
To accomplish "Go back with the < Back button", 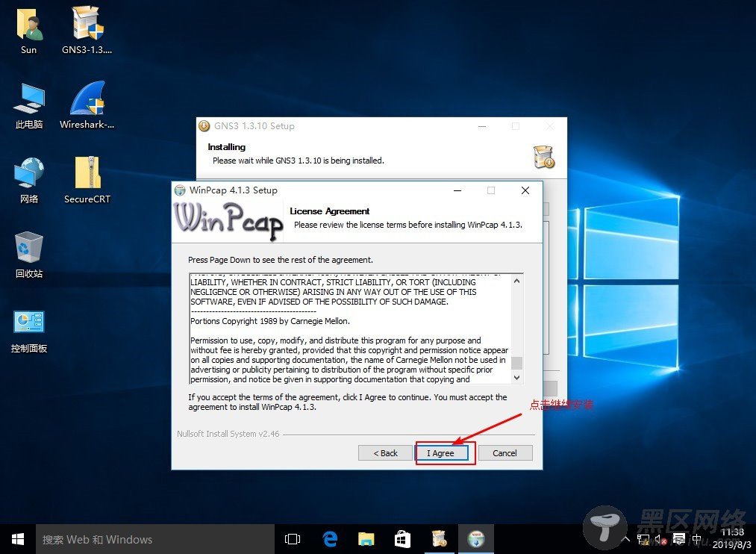I will click(x=385, y=453).
